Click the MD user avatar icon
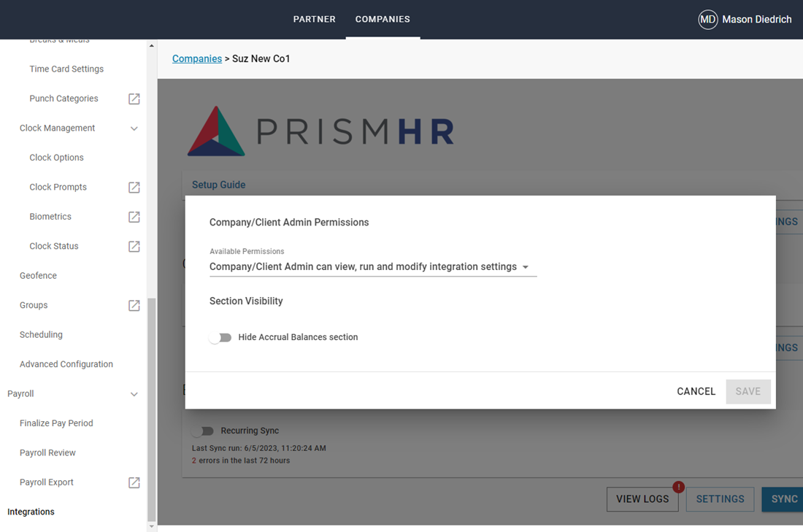803x532 pixels. click(x=707, y=20)
